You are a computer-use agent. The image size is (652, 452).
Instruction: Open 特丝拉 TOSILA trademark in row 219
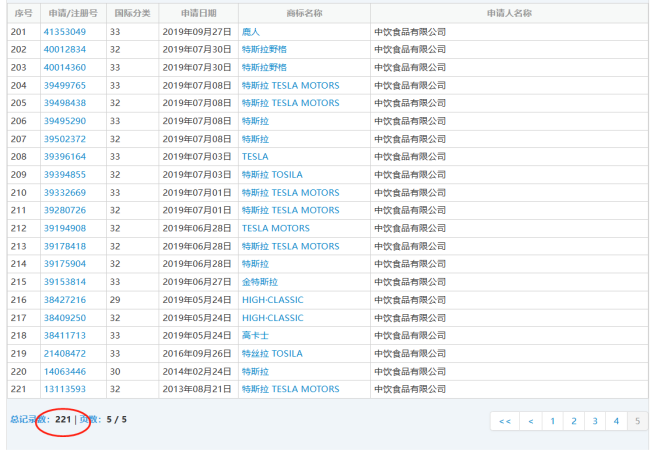[272, 353]
